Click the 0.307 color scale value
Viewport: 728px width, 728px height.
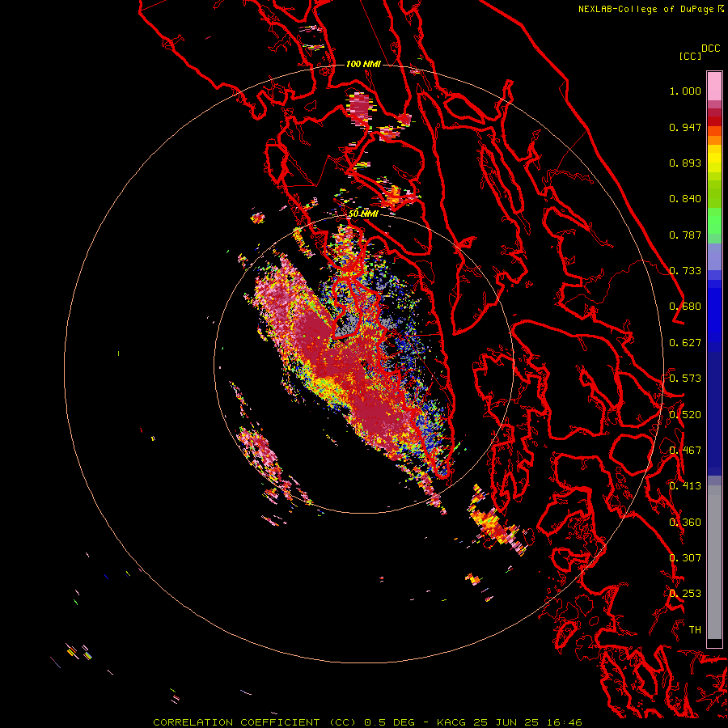coord(685,558)
